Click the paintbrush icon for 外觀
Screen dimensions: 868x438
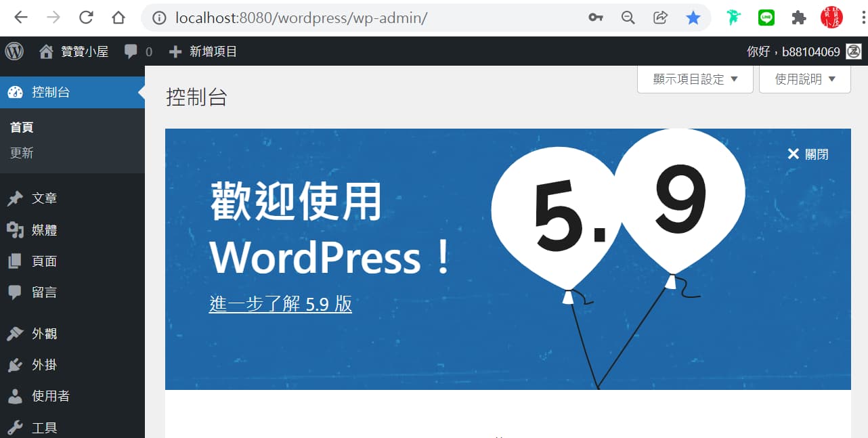[x=16, y=334]
